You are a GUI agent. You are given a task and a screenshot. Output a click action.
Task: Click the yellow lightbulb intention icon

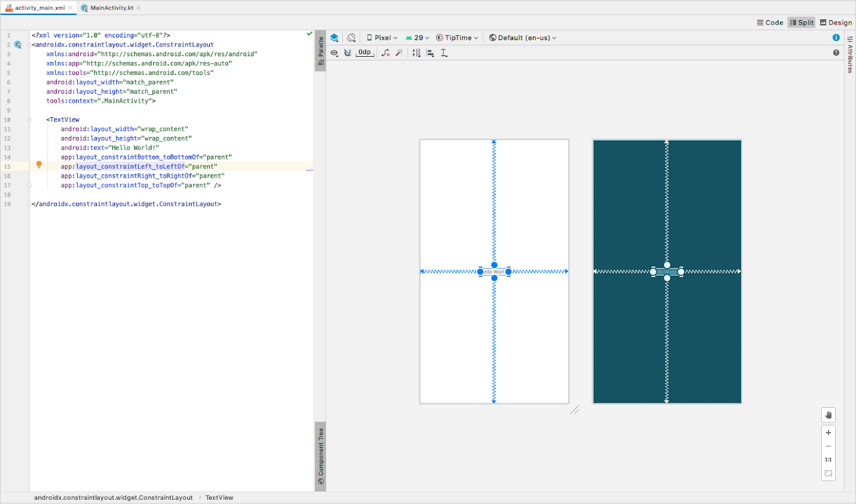click(x=39, y=164)
